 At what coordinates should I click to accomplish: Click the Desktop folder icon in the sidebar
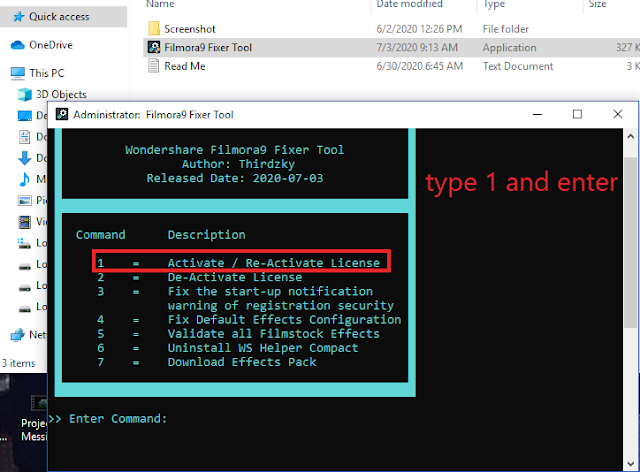coord(24,116)
